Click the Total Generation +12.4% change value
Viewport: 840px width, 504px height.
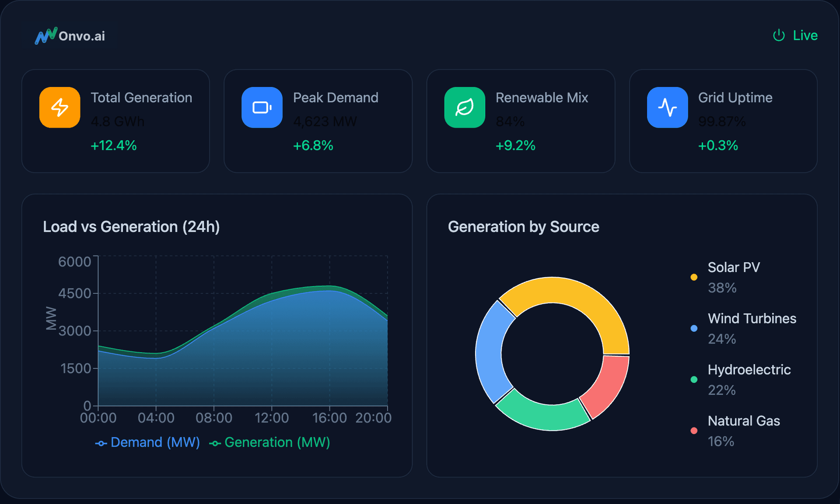(114, 146)
